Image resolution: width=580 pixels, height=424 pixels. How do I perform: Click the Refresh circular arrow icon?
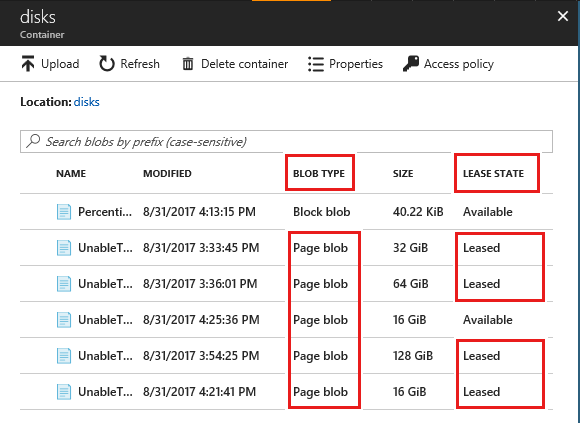(107, 64)
